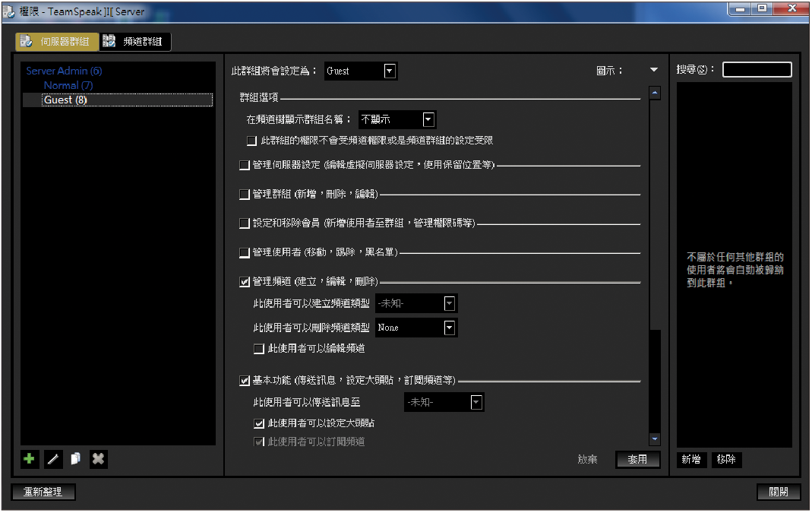The width and height of the screenshot is (812, 513).
Task: Uncheck 管理頻道 checkbox
Action: 245,281
